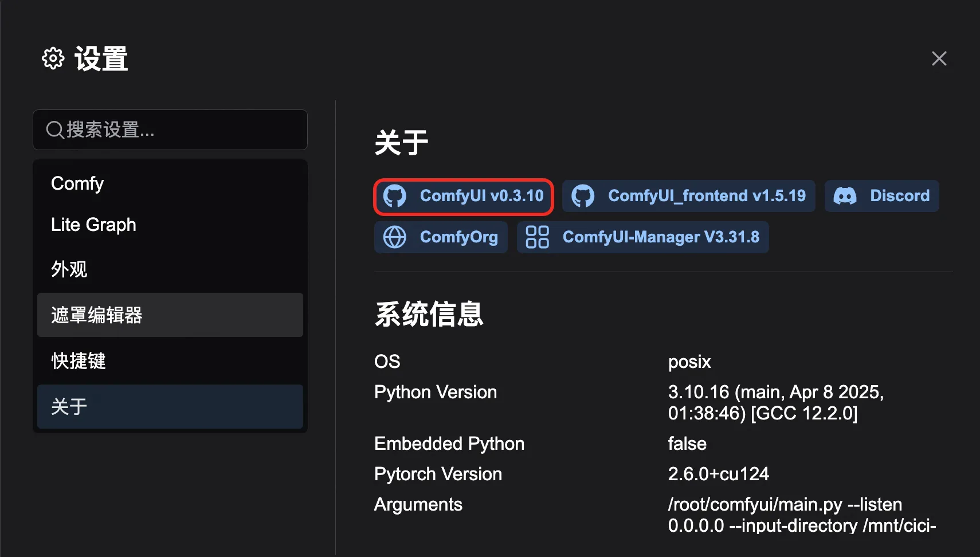Select the Lite Graph category

pyautogui.click(x=170, y=225)
